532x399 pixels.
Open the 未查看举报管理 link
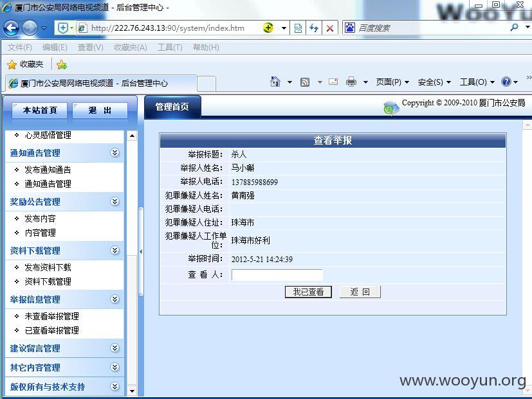point(51,316)
